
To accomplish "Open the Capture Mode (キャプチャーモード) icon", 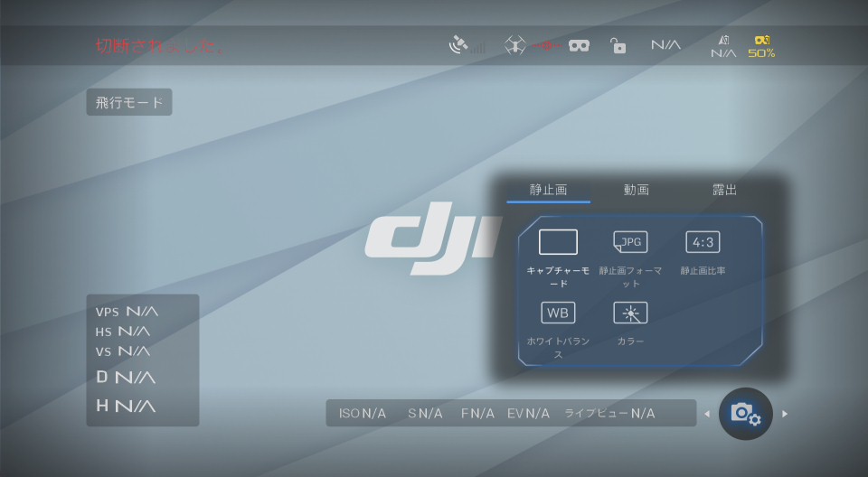I will tap(558, 242).
